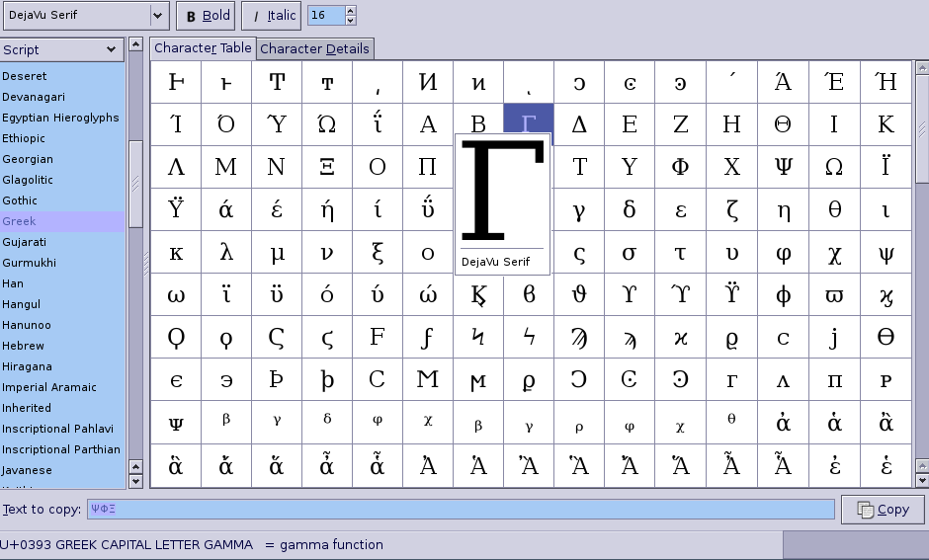Screen dimensions: 929x560
Task: Increase font size with the up arrow
Action: (351, 11)
